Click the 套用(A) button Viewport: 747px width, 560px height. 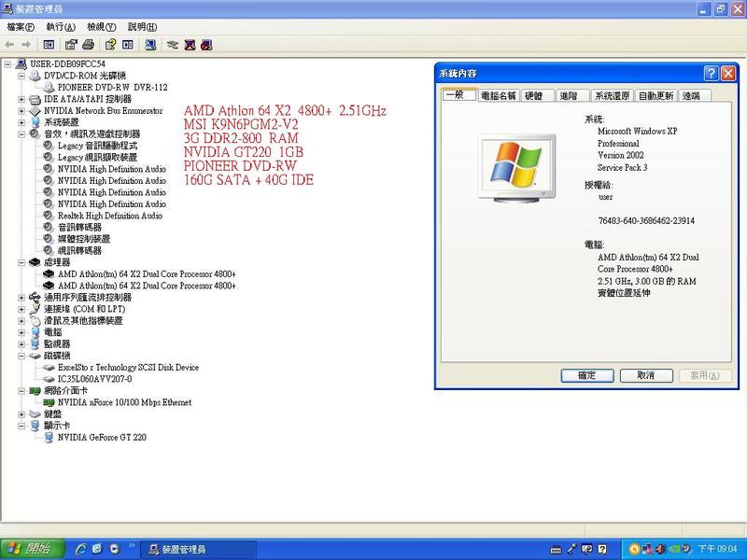[705, 375]
